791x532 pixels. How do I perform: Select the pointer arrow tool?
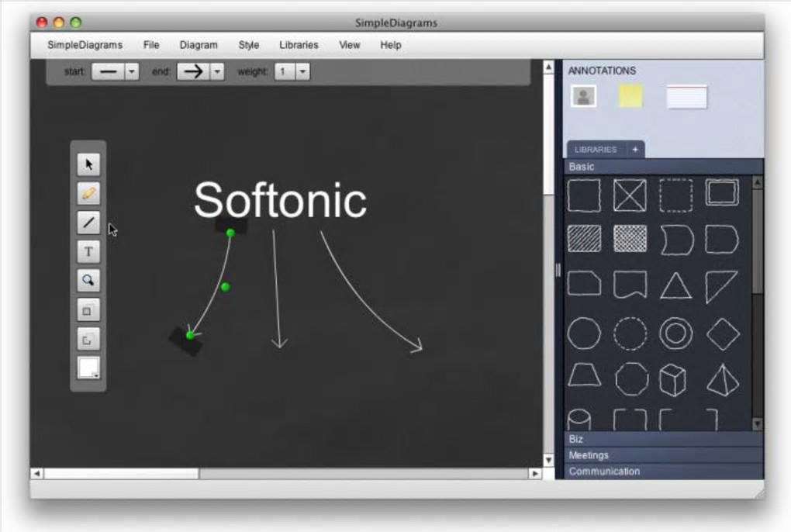pos(88,164)
